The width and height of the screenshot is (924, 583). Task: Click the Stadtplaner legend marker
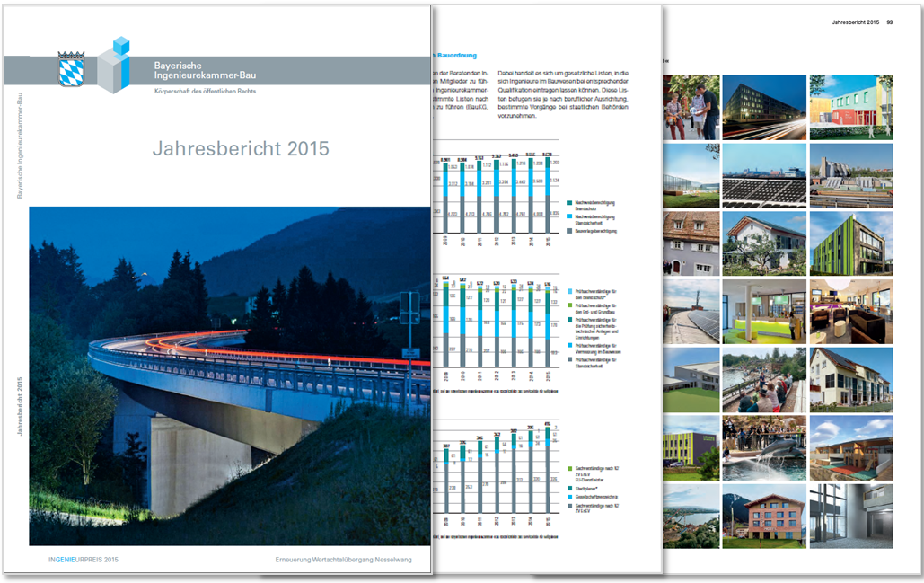click(x=569, y=489)
